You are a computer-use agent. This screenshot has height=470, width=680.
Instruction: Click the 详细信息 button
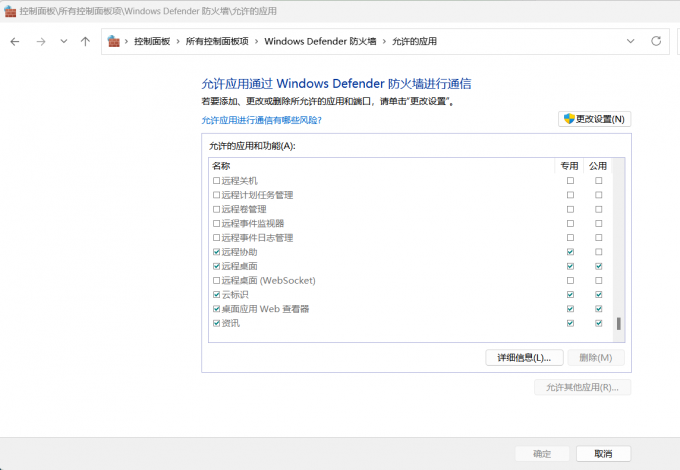(x=524, y=357)
